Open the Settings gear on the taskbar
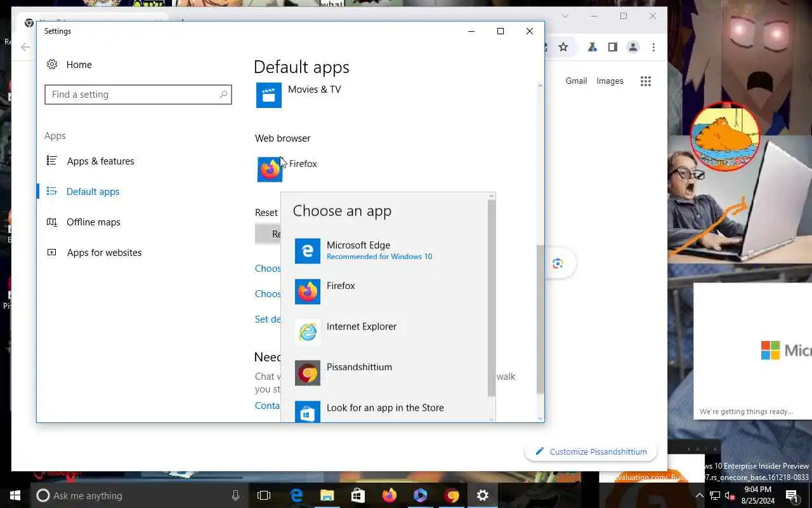812x508 pixels. pos(483,495)
